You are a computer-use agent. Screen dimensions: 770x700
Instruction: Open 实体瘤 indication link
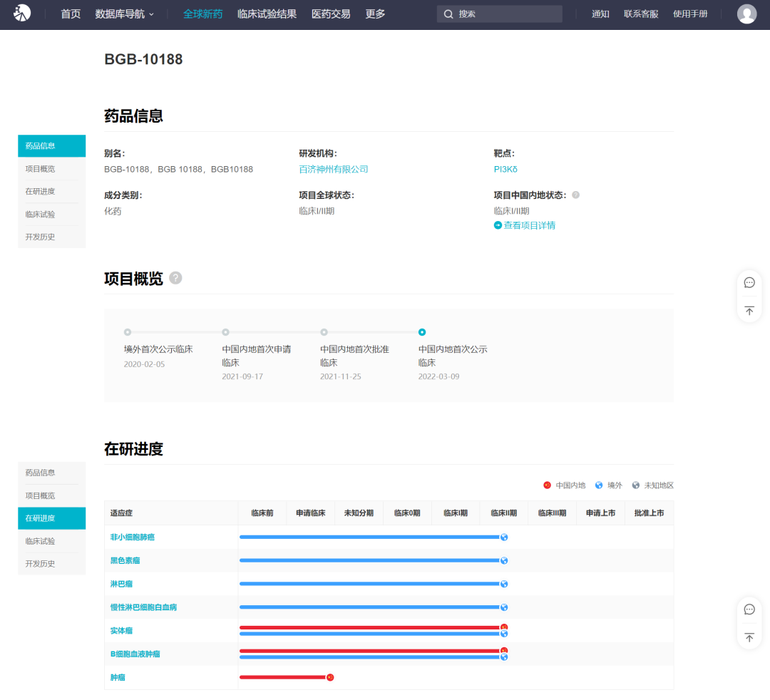coord(121,630)
